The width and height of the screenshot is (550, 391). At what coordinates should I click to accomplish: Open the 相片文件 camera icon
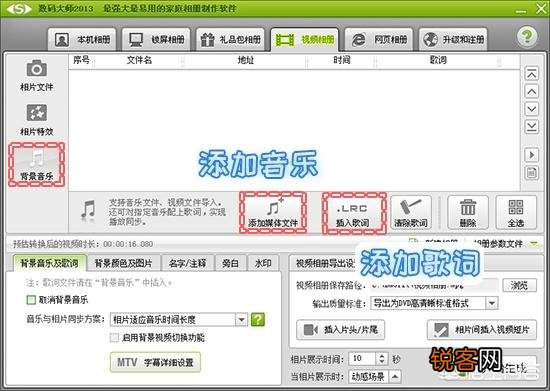coord(36,75)
